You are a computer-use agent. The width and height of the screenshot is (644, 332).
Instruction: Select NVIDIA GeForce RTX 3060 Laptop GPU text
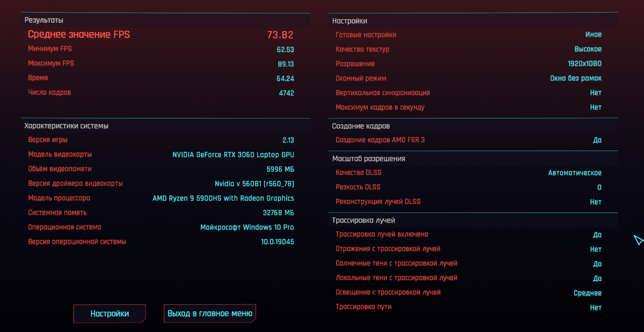(233, 155)
